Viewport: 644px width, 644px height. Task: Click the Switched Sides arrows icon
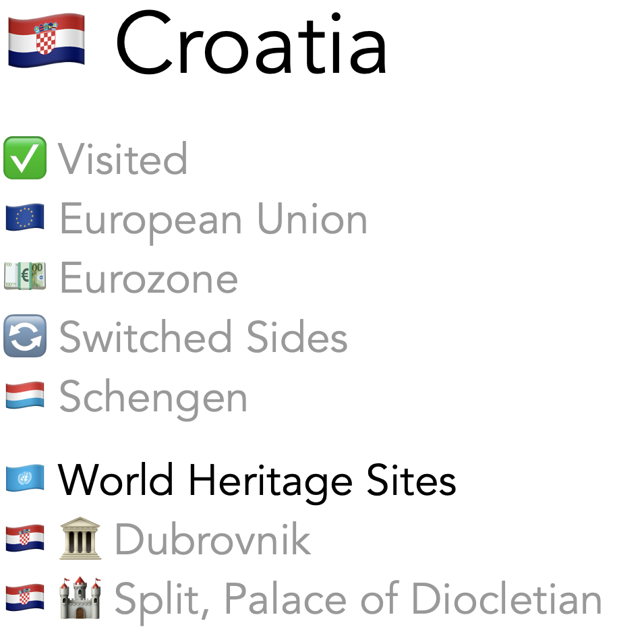point(25,336)
